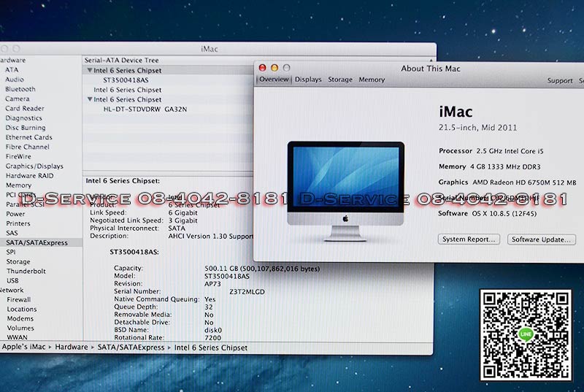The width and height of the screenshot is (584, 392).
Task: Open the Support tab in About This Mac
Action: tap(560, 80)
